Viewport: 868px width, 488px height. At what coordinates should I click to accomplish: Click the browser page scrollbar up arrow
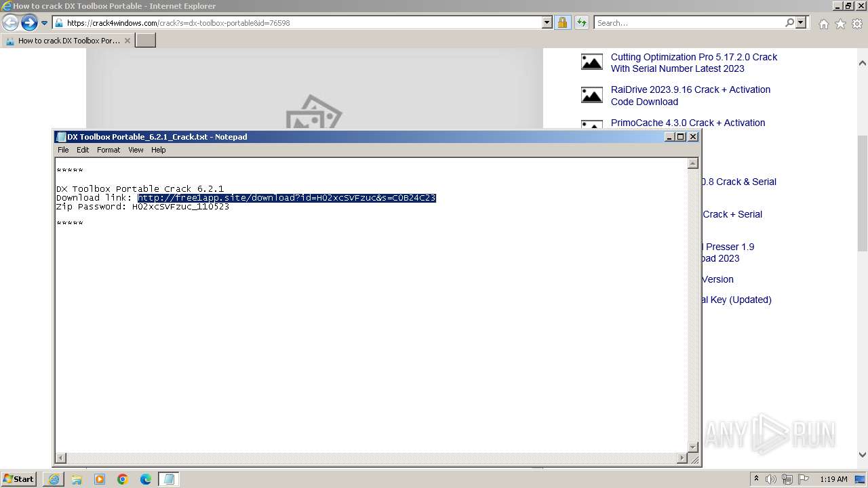(862, 63)
